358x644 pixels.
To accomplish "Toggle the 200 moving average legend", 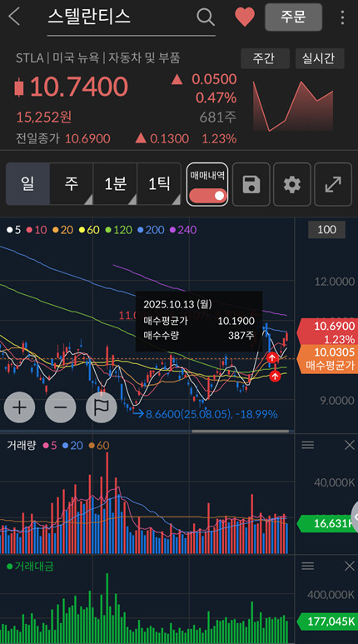I will tap(151, 230).
